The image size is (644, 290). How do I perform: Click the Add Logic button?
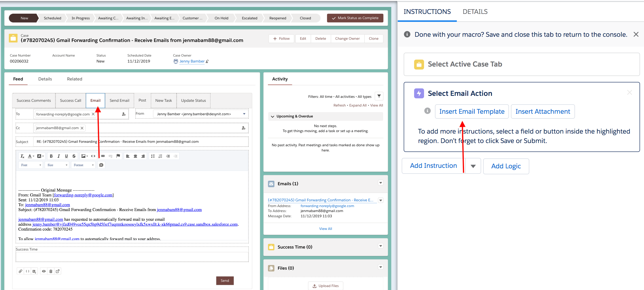point(506,166)
